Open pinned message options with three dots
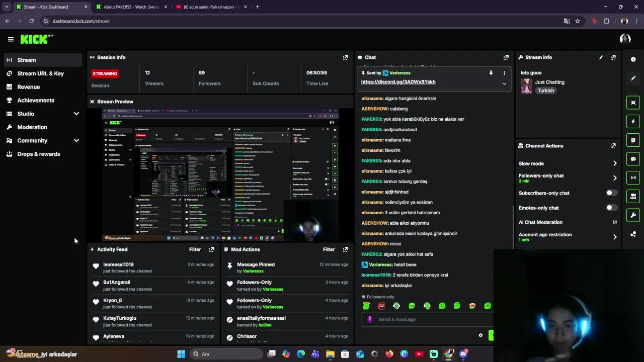The height and width of the screenshot is (362, 644). pos(504,73)
